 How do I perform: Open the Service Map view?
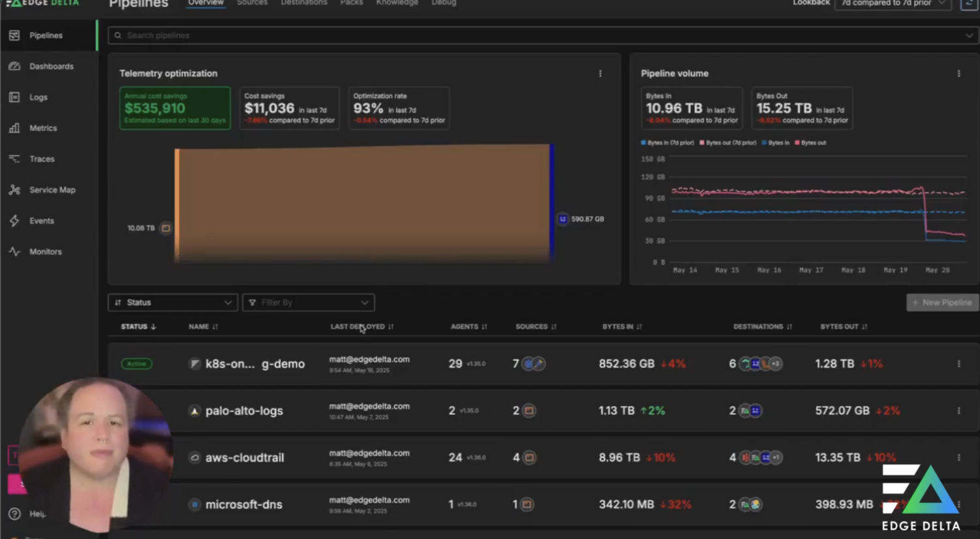coord(52,189)
